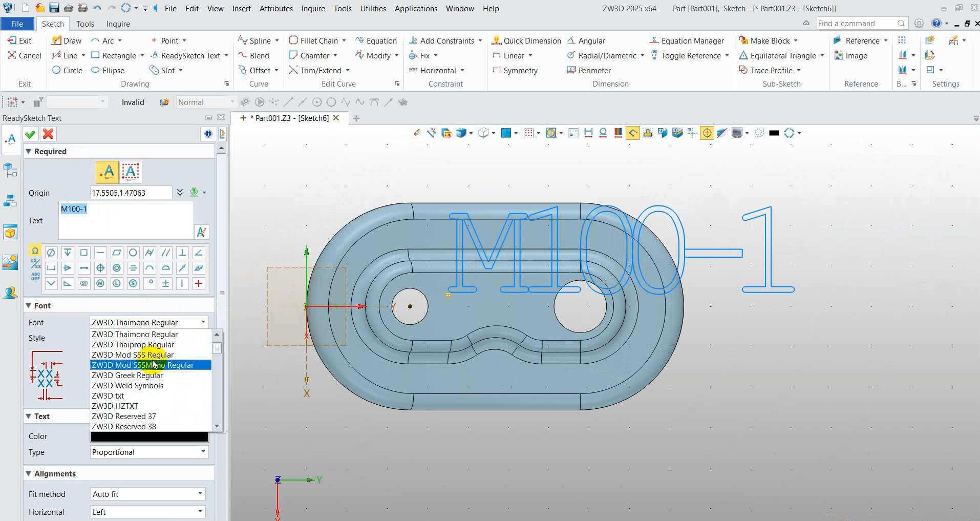Open Quick Dimension tool
980x521 pixels.
coord(526,40)
